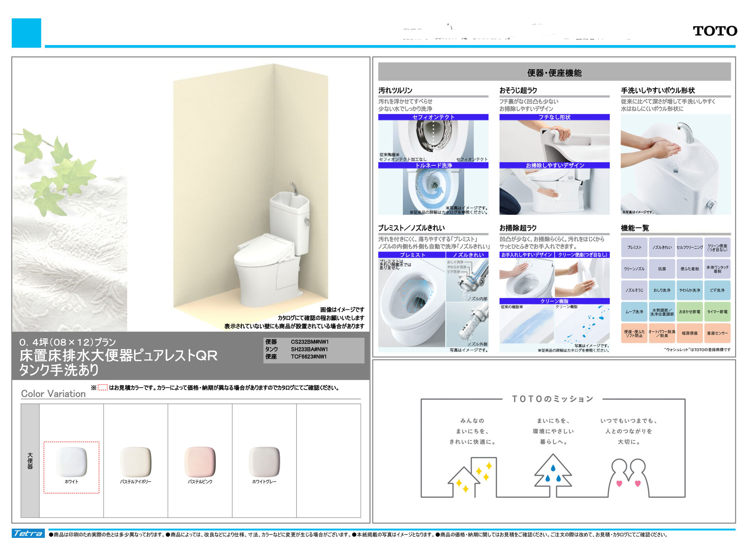Click the クリーン便座(つぎ目なし) tile in 機能一覧

(717, 248)
